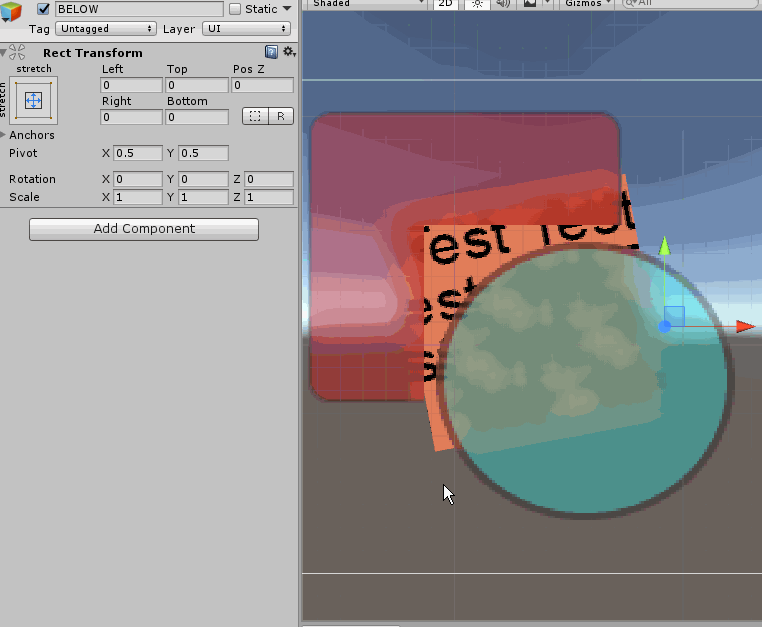Toggle scene effects image icon
This screenshot has width=762, height=627.
point(530,3)
